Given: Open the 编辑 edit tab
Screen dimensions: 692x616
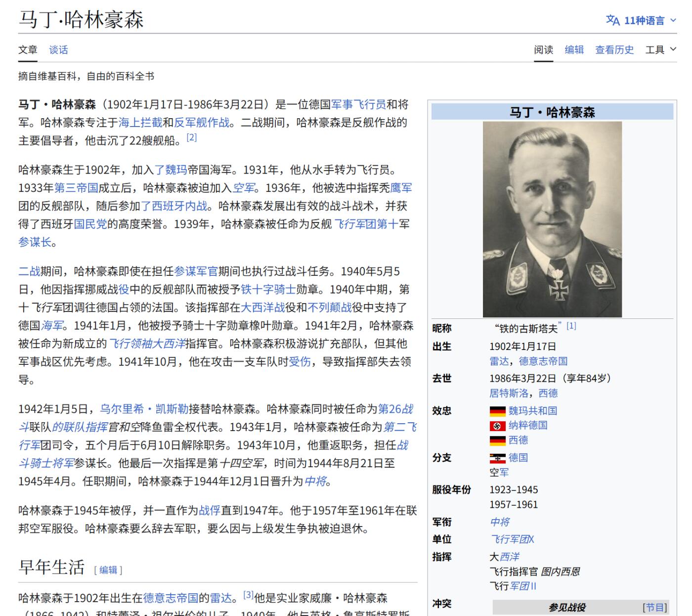Looking at the screenshot, I should click(x=574, y=49).
